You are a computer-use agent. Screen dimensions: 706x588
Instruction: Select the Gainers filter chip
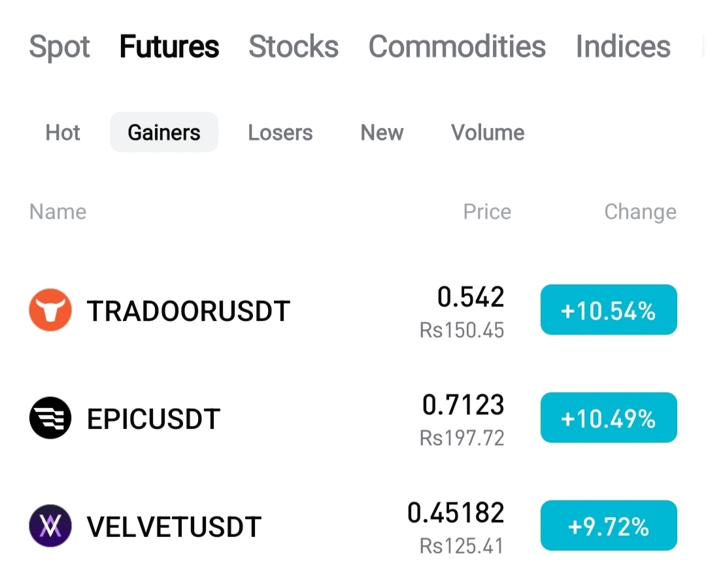click(x=164, y=132)
